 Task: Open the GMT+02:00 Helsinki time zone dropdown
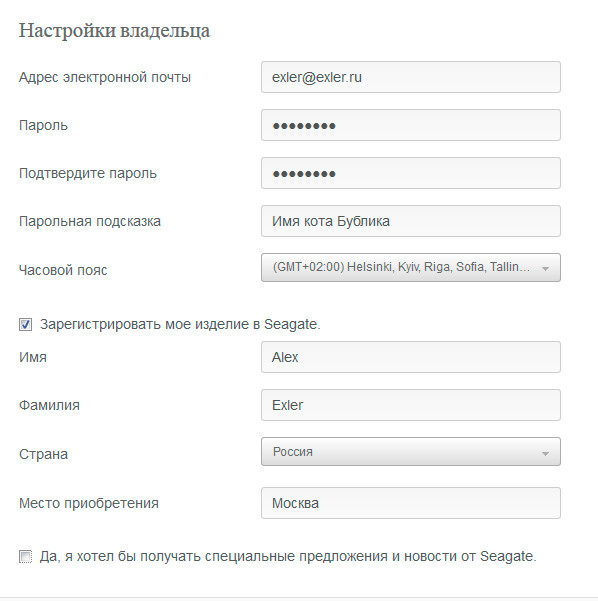tap(411, 268)
